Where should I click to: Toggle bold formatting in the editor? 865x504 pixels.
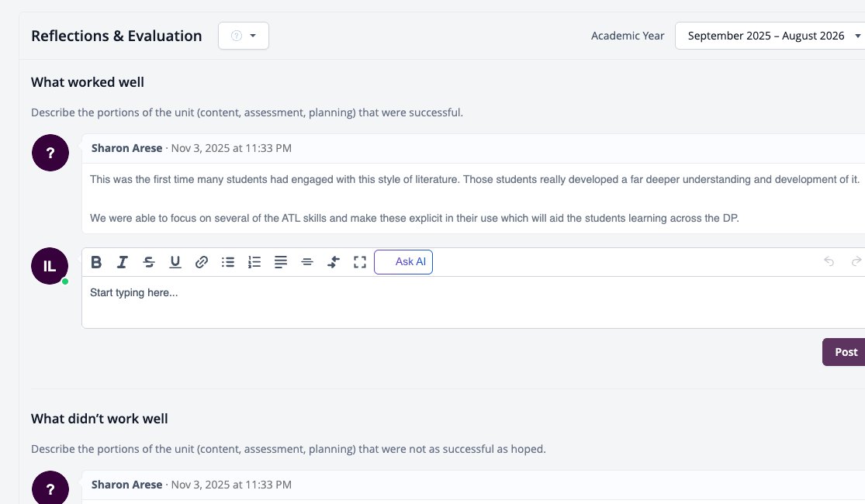click(96, 262)
